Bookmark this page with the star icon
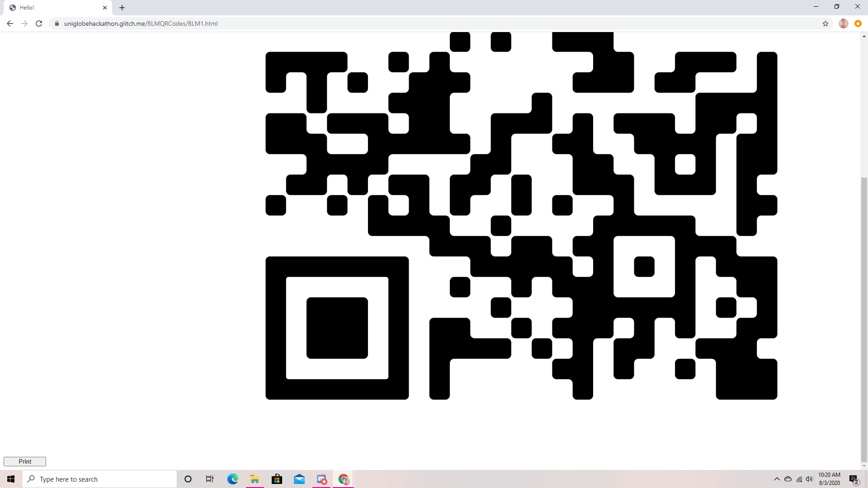Image resolution: width=868 pixels, height=488 pixels. 826,23
